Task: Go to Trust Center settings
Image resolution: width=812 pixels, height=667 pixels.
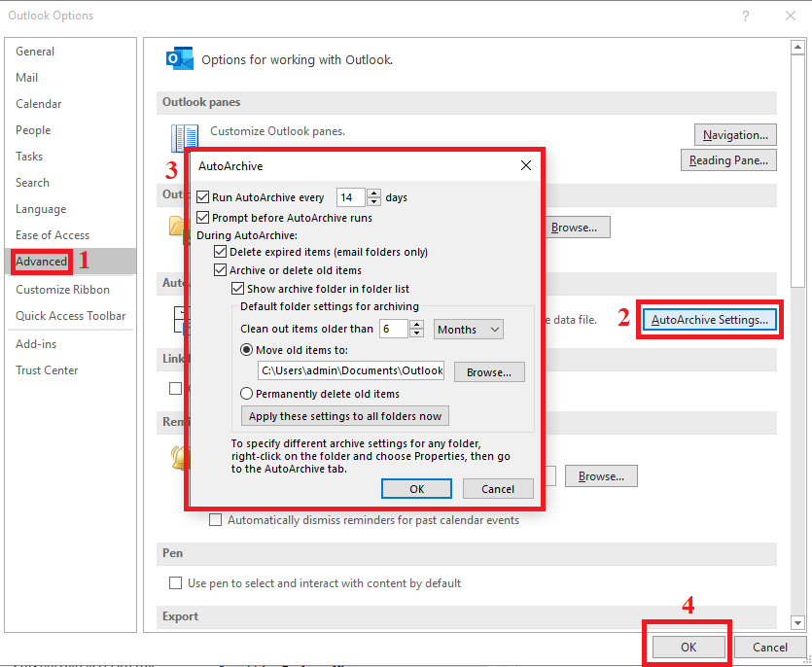Action: click(x=47, y=370)
